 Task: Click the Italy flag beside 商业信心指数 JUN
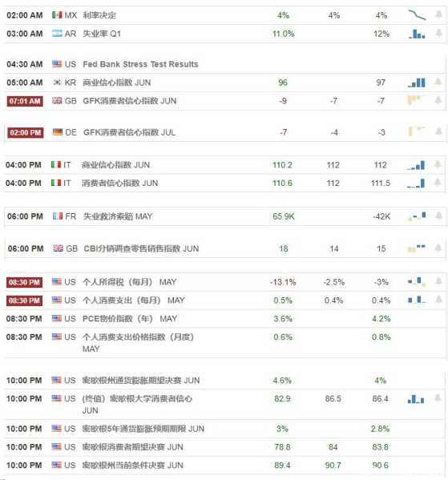[56, 165]
